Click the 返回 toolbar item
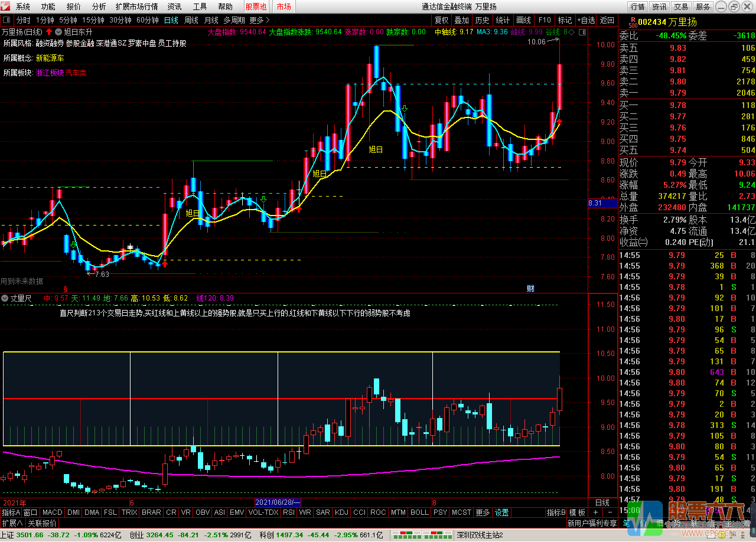 point(607,20)
